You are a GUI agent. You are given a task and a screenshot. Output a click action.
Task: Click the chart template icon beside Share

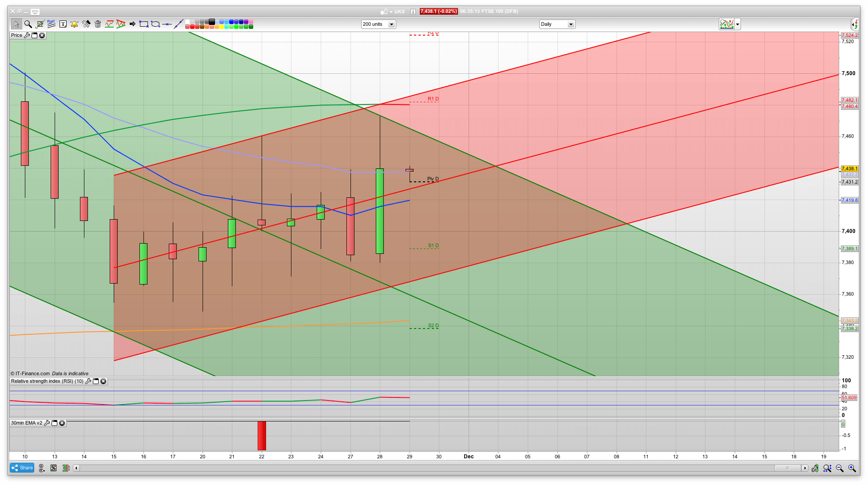[x=54, y=468]
